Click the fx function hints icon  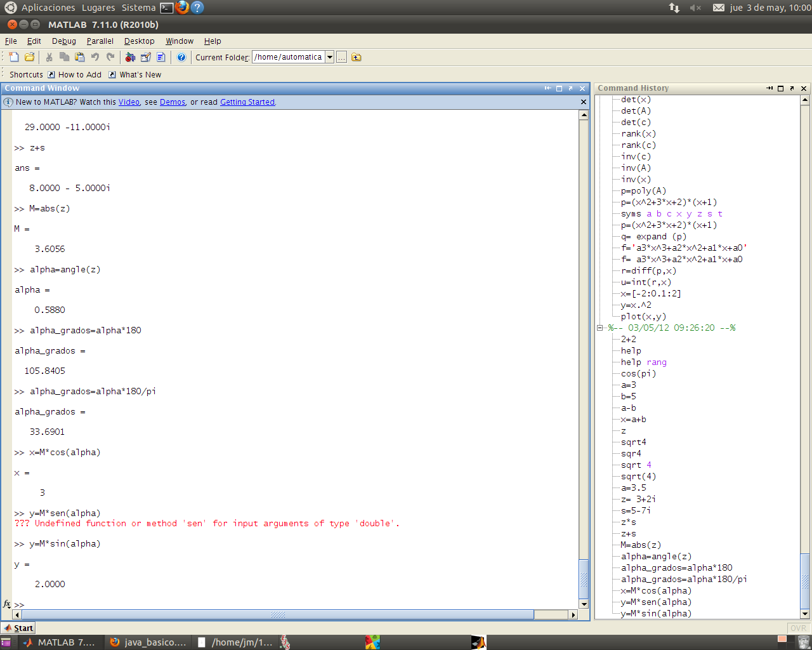click(x=6, y=604)
